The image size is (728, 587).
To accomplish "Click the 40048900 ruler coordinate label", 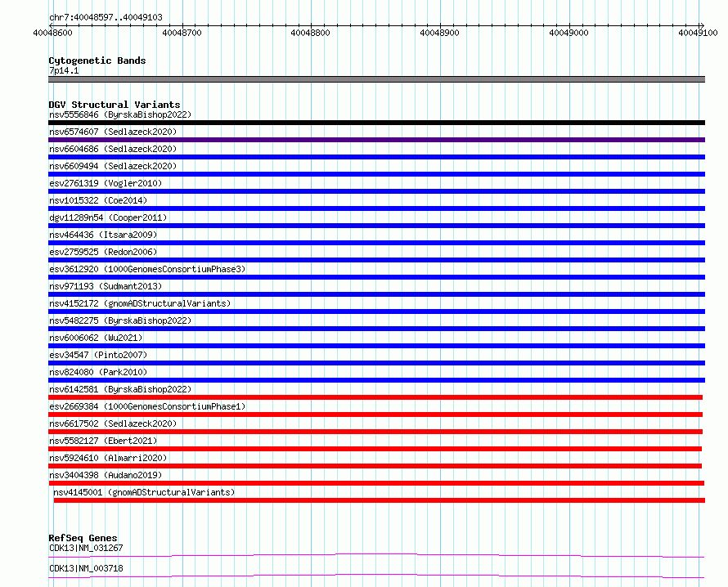I will [x=439, y=33].
